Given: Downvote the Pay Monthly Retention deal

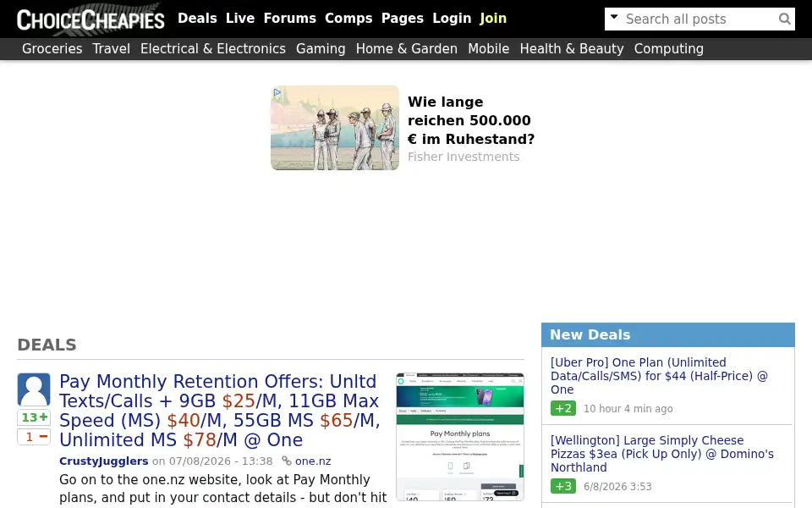Looking at the screenshot, I should [x=34, y=437].
